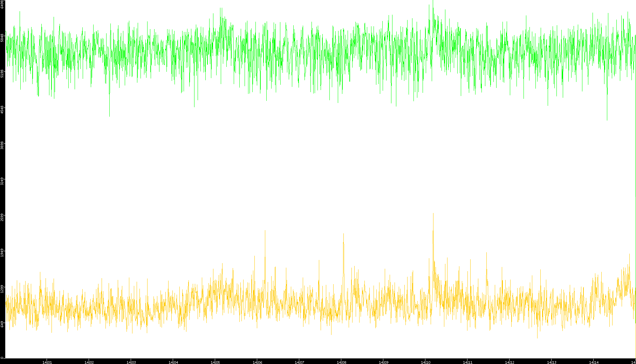Select the 14:05 time axis label
Viewport: 636px width, 364px height.
[215, 362]
